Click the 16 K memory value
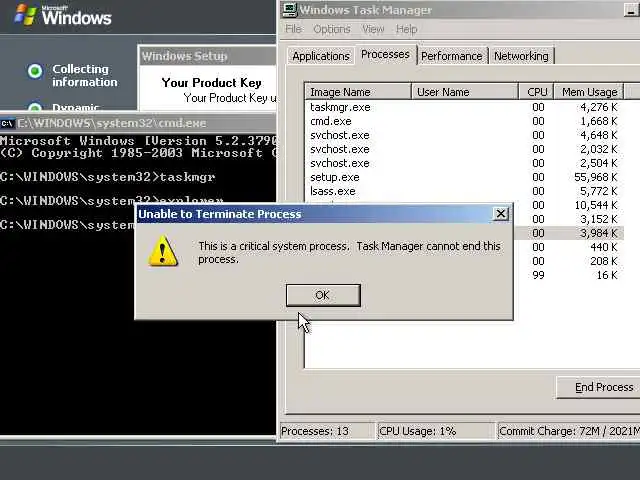Screen dimensions: 640x480 pyautogui.click(x=607, y=275)
